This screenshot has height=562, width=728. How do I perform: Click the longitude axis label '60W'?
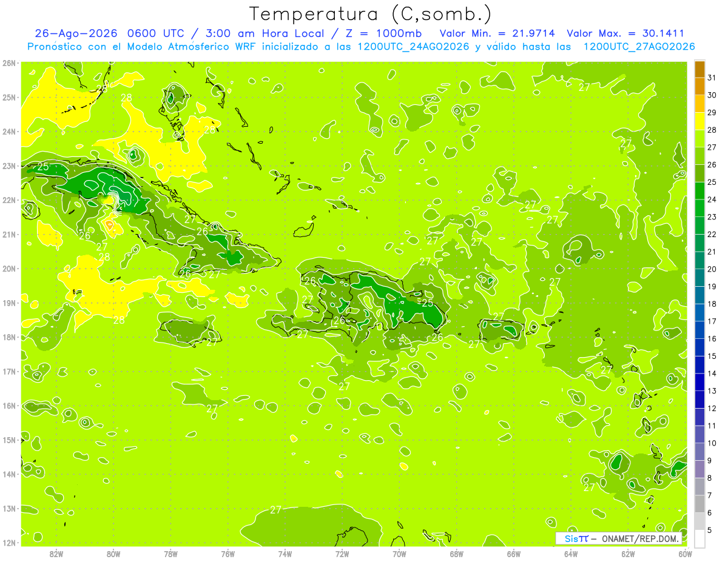[x=686, y=554]
